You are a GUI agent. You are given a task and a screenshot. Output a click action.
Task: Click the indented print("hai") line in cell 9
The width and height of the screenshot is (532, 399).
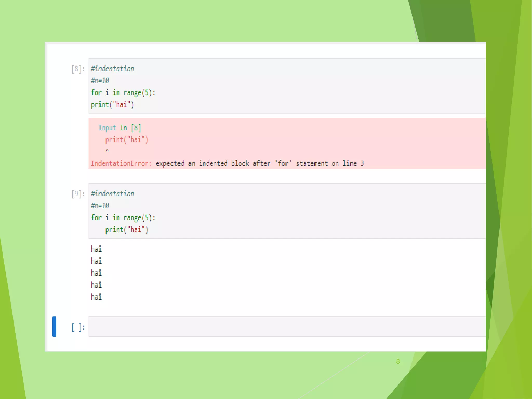click(x=127, y=230)
